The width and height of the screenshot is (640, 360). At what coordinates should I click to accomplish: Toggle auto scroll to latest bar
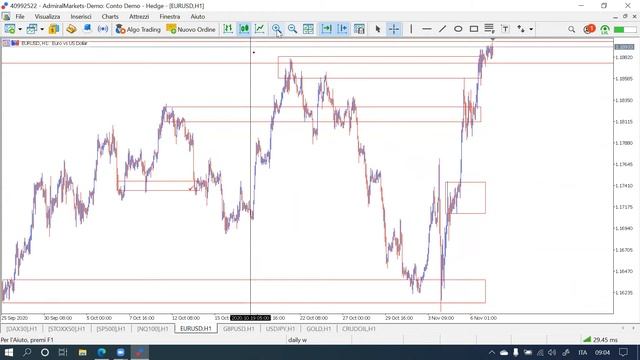click(x=327, y=29)
